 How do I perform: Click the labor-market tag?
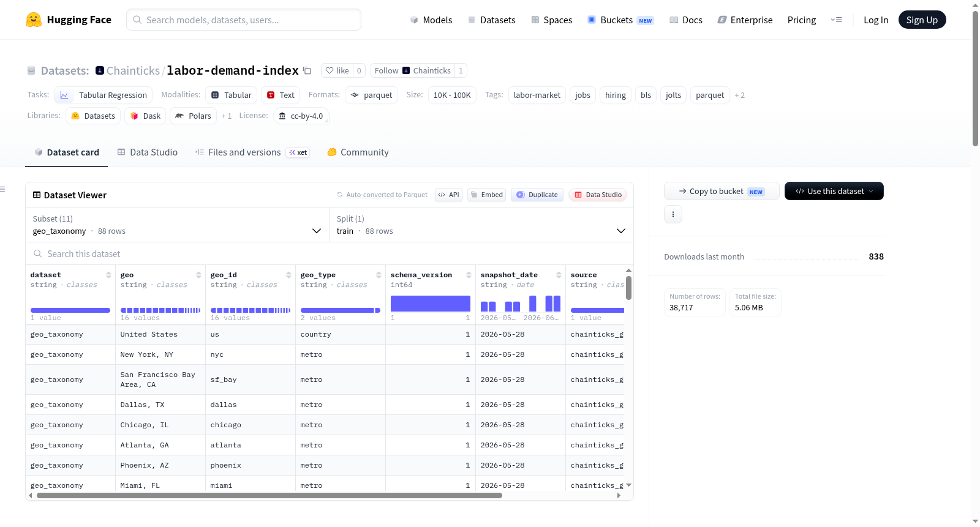[537, 95]
